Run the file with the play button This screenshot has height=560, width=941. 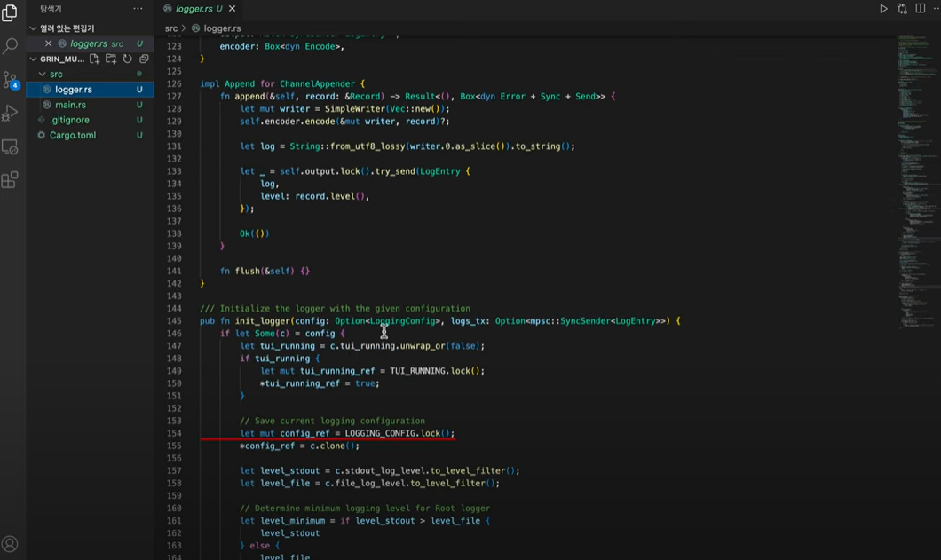tap(883, 8)
